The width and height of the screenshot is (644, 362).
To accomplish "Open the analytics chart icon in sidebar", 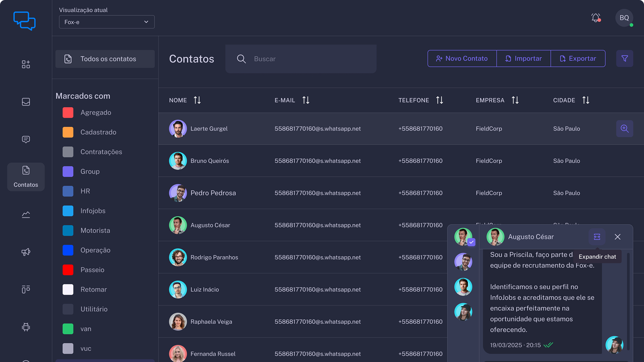I will point(26,214).
